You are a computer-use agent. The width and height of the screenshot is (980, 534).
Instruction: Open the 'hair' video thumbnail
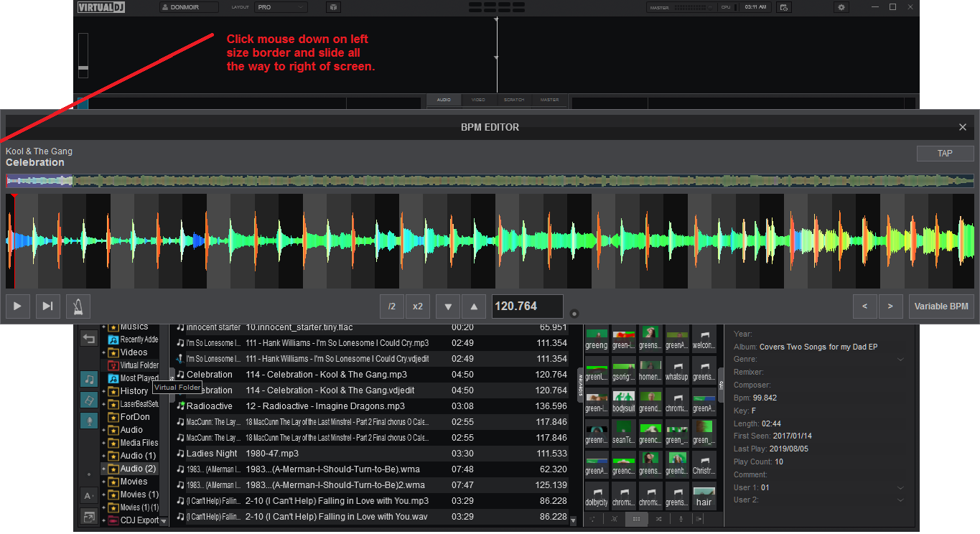click(x=704, y=495)
